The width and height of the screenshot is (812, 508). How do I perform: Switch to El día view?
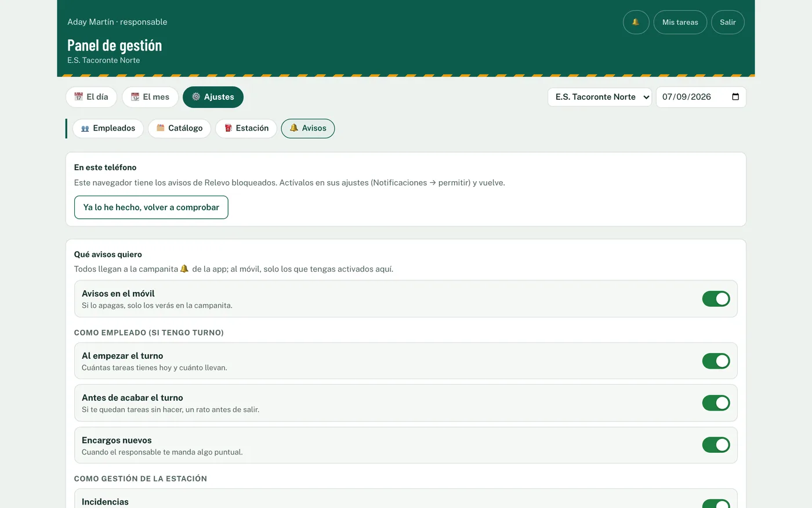pos(91,97)
